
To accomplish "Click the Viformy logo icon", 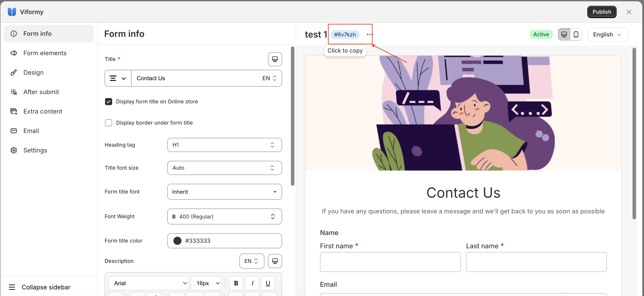I will click(x=12, y=12).
